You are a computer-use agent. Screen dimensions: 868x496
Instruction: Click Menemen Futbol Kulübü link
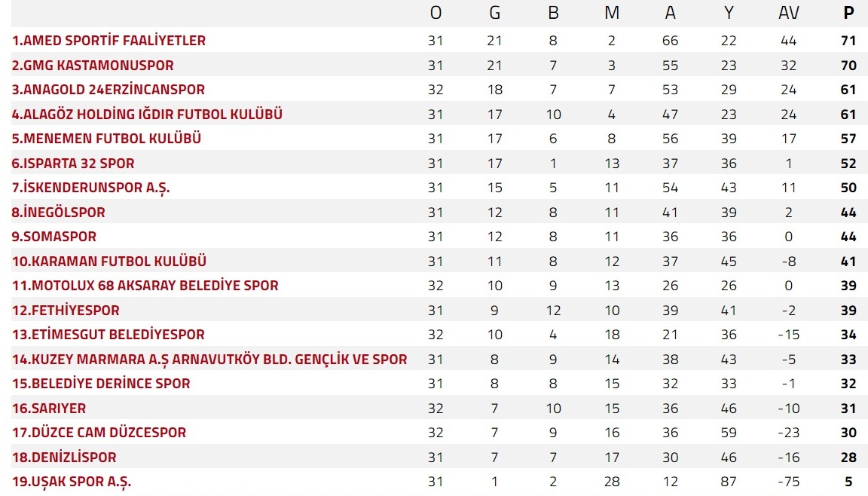point(106,139)
